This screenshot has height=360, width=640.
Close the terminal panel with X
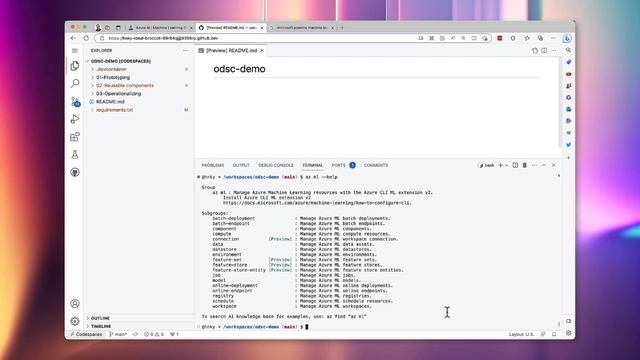[554, 165]
